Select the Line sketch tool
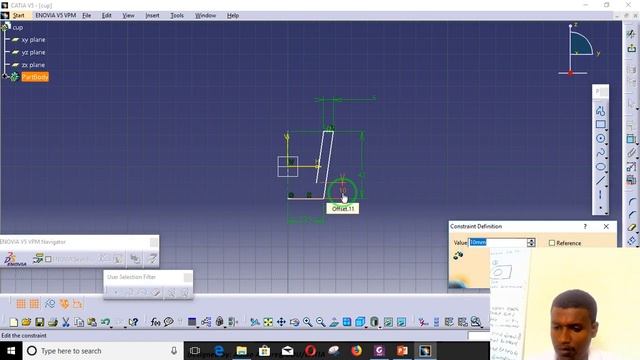The image size is (640, 360). pos(600,180)
